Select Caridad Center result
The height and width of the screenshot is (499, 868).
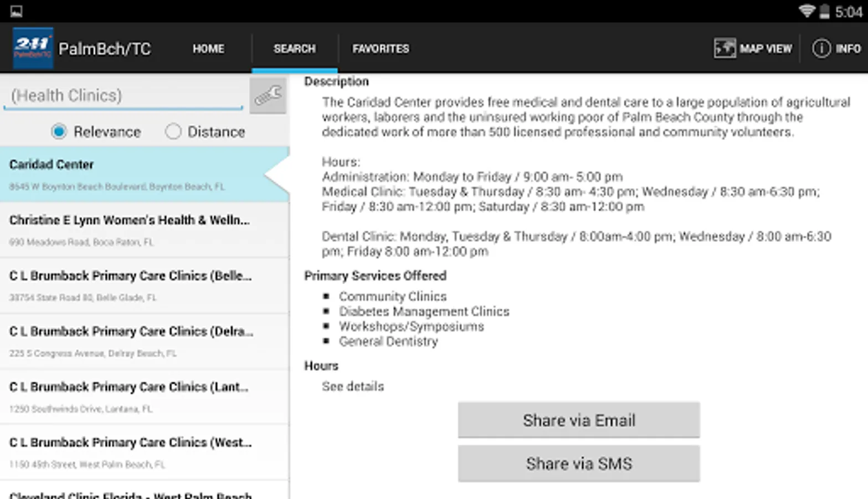pyautogui.click(x=145, y=174)
